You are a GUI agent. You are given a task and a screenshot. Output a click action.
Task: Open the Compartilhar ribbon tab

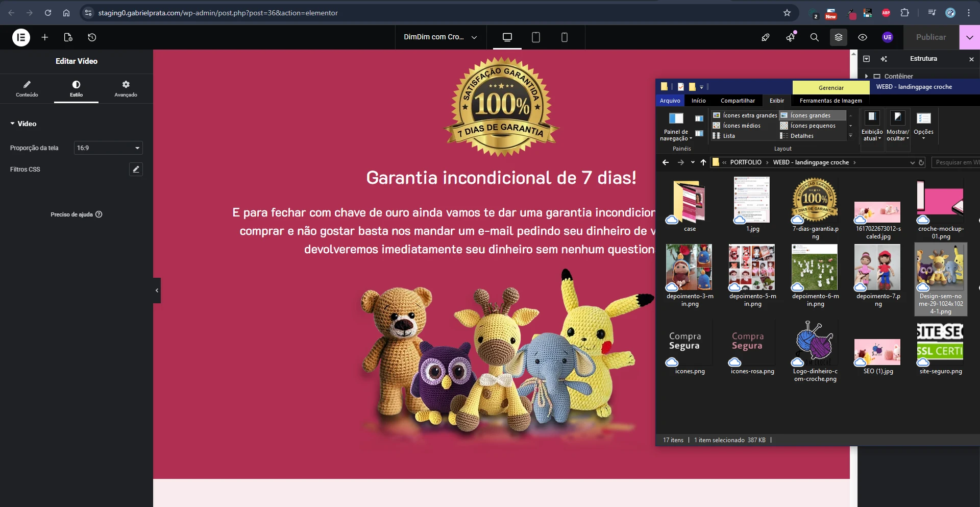click(x=737, y=101)
